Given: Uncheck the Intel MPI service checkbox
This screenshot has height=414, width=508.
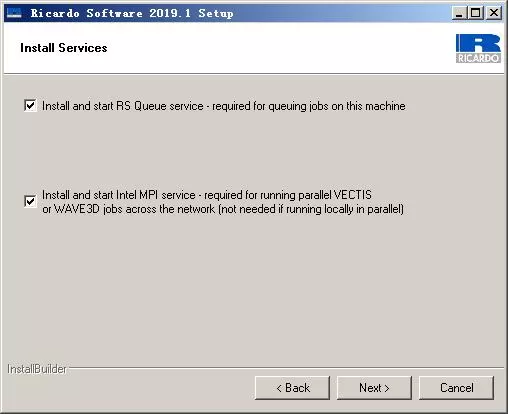Looking at the screenshot, I should click(x=30, y=201).
